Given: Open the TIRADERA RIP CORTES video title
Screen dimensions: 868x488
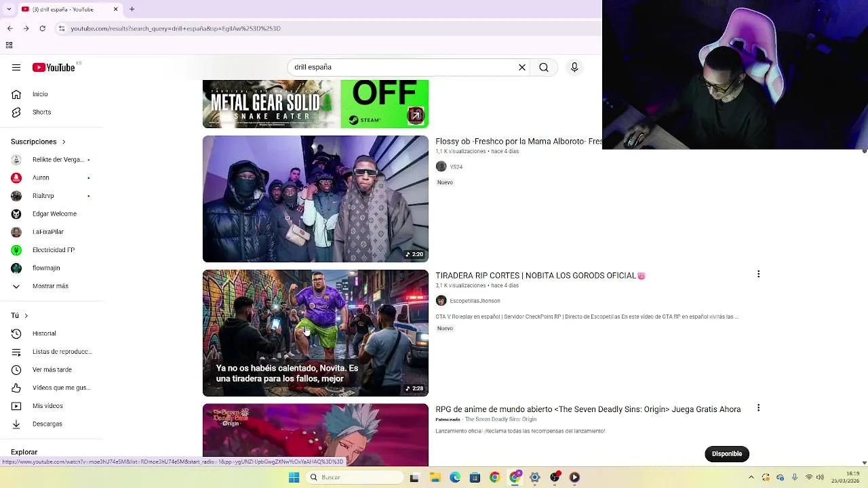Looking at the screenshot, I should pyautogui.click(x=540, y=276).
